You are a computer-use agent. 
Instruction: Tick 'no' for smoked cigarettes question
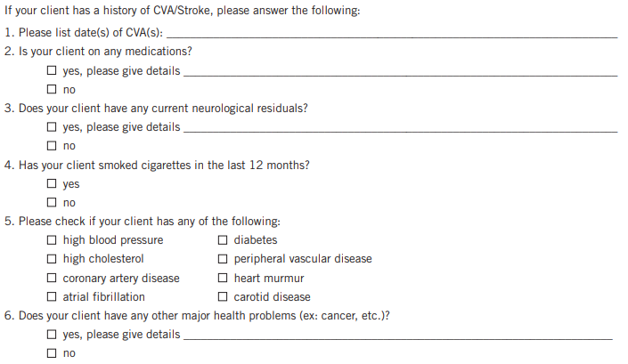pyautogui.click(x=53, y=203)
